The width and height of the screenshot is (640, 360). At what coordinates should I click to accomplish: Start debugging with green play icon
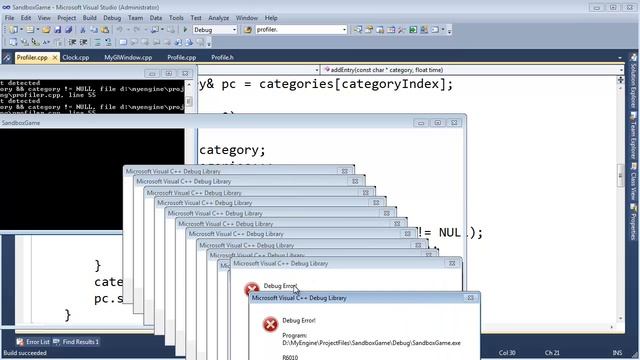pos(185,30)
